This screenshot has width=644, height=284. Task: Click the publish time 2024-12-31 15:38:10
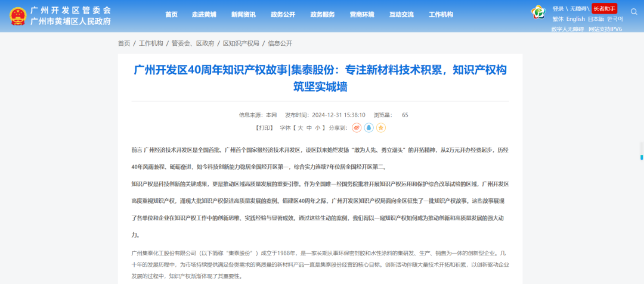click(339, 115)
